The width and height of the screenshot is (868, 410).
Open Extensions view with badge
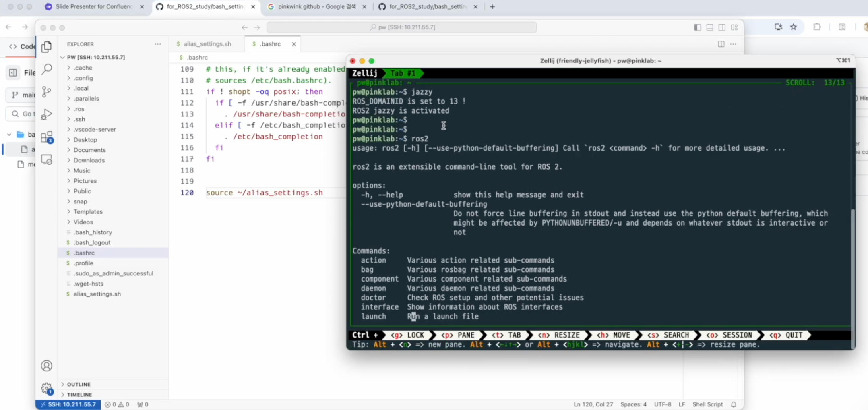click(47, 137)
